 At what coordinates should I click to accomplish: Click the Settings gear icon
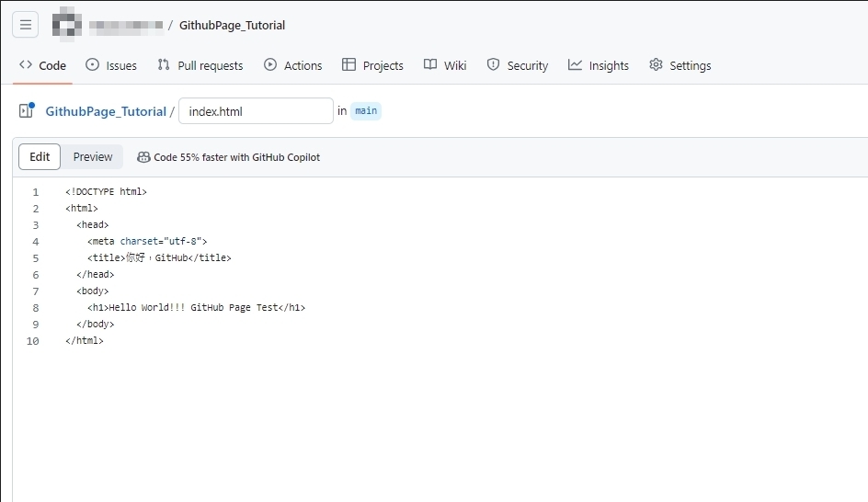pos(656,64)
